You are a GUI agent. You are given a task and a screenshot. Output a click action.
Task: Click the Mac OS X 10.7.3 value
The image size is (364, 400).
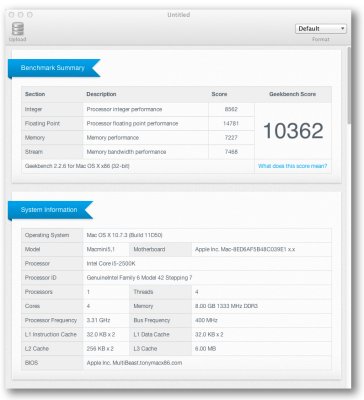coord(124,235)
